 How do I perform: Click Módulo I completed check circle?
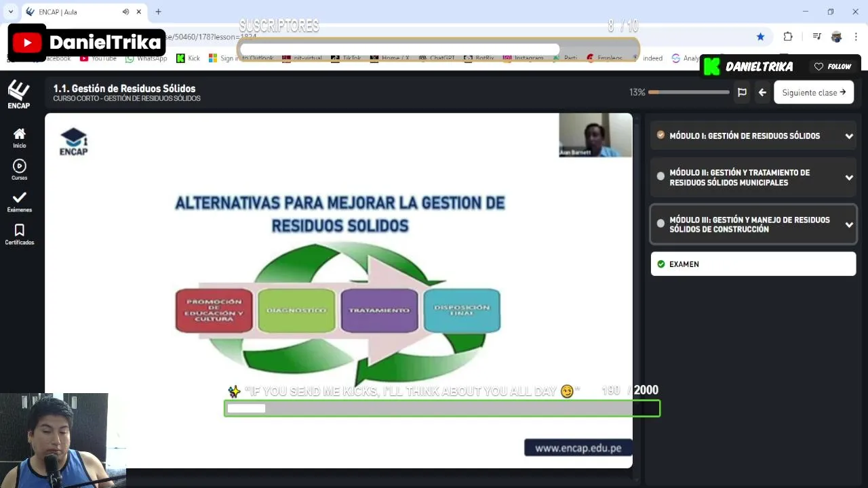(660, 135)
